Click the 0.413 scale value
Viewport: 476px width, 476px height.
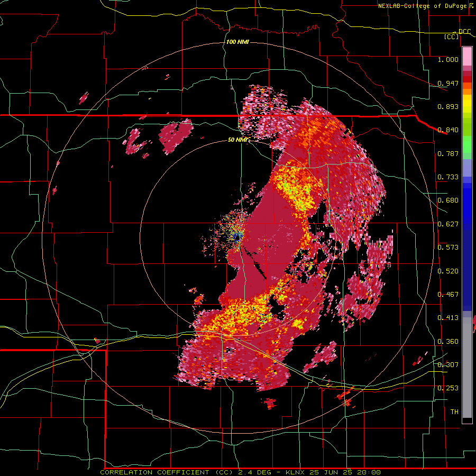coord(448,318)
